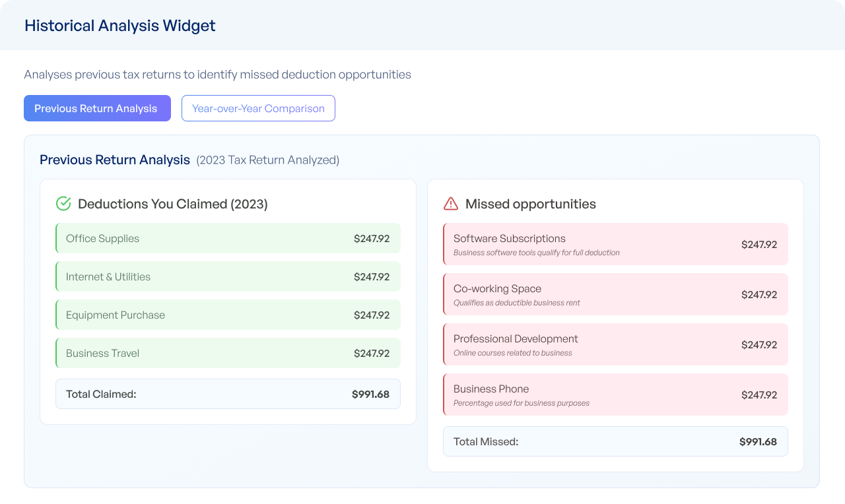Click the Historical Analysis Widget title
The width and height of the screenshot is (845, 504).
(x=120, y=26)
